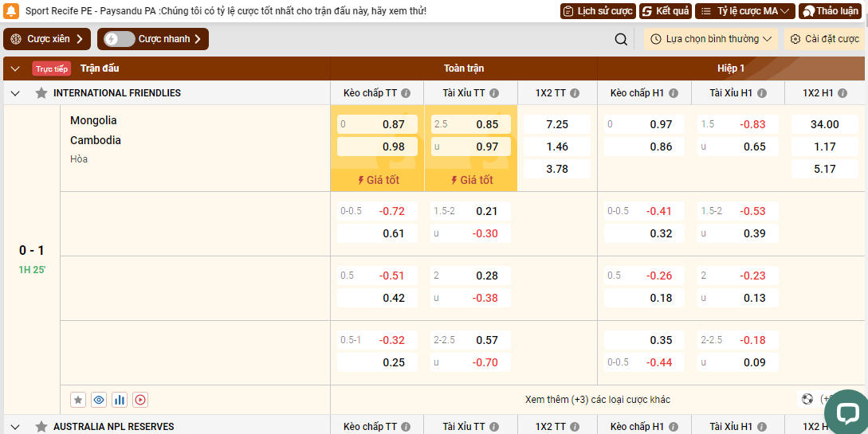Open the search magnifier icon
This screenshot has height=434, width=868.
coord(621,39)
